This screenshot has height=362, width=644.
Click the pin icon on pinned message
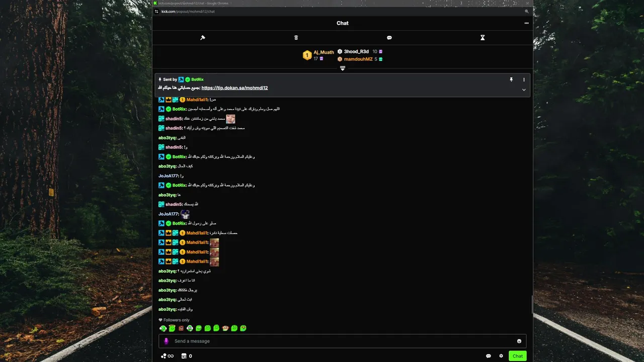511,79
